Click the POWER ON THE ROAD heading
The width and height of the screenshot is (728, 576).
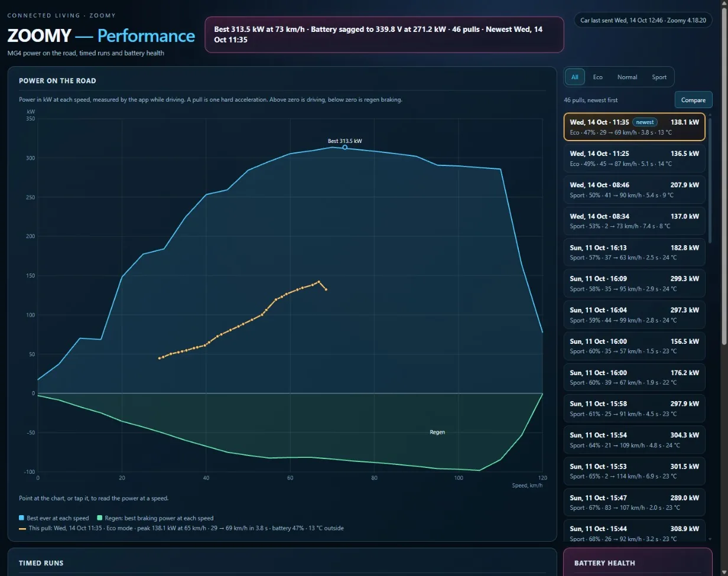57,81
